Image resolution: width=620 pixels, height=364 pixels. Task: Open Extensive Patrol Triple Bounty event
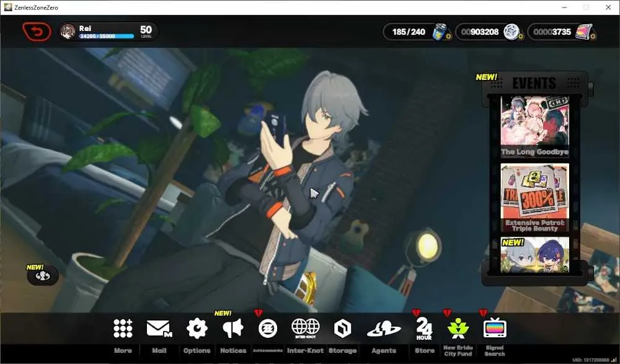click(x=534, y=198)
